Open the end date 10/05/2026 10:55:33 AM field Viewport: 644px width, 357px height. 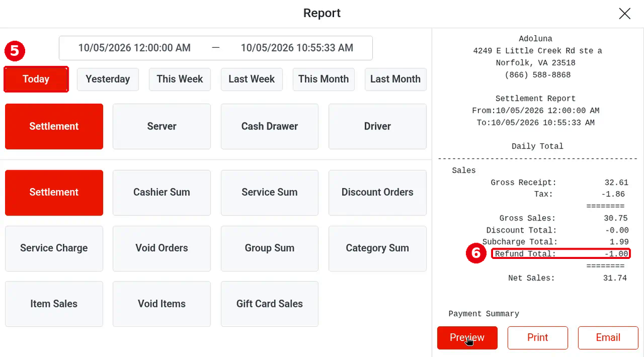click(297, 48)
